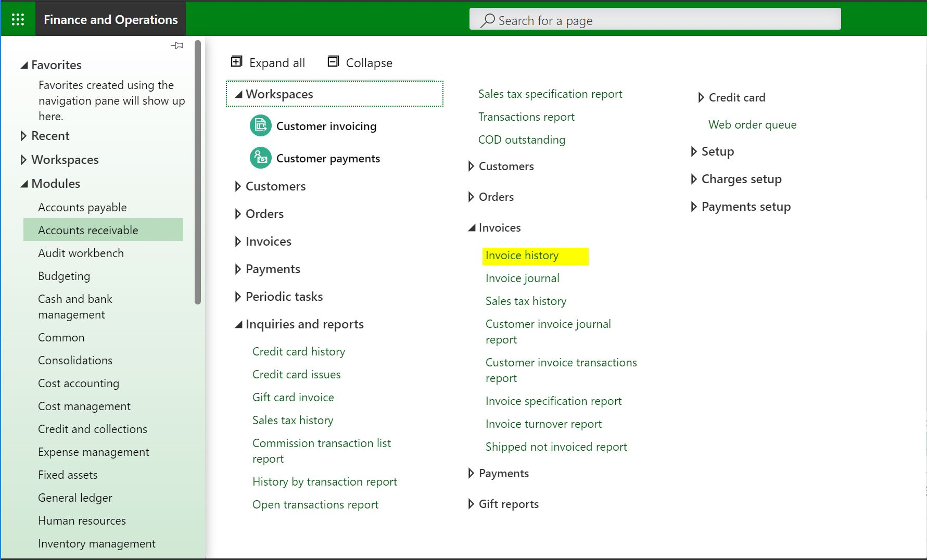This screenshot has width=927, height=560.
Task: Open the highlighted Invoice history link
Action: coord(522,256)
